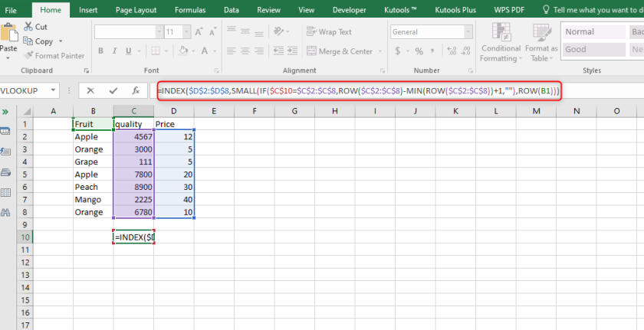Screen dimensions: 644x330
Task: Open Name Box dropdown arrow
Action: coord(53,90)
